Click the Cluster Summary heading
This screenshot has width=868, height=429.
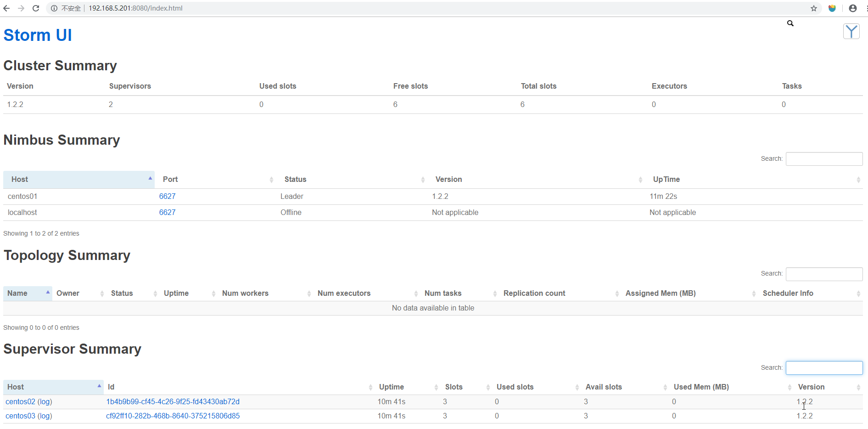click(x=60, y=66)
